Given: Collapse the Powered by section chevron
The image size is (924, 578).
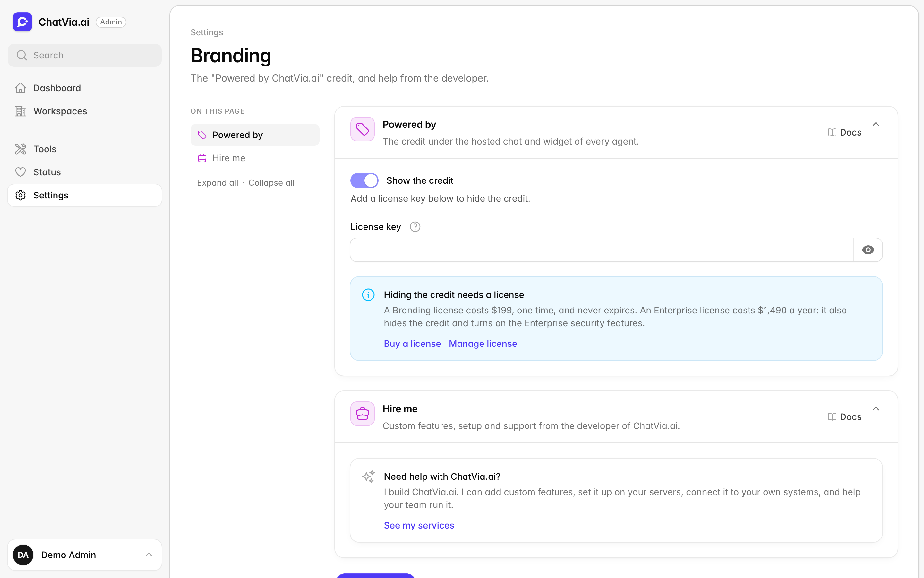Looking at the screenshot, I should pyautogui.click(x=876, y=124).
